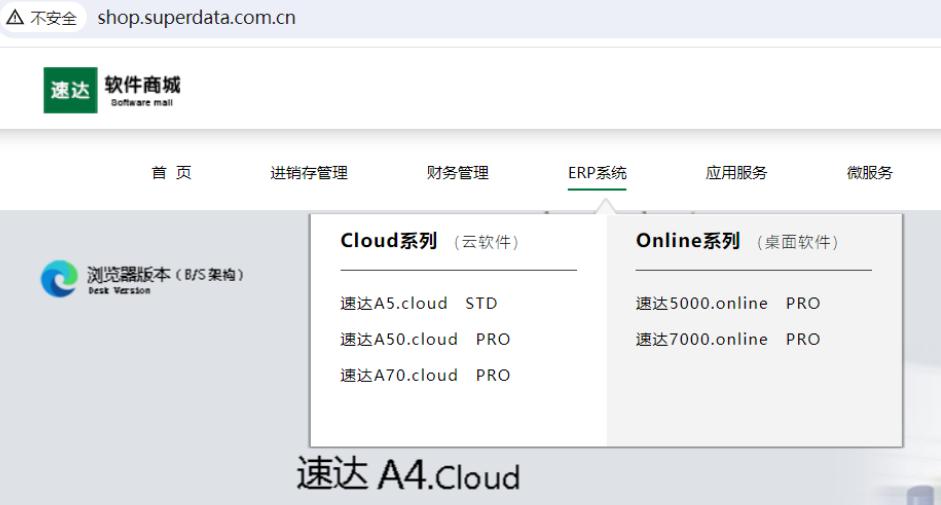Viewport: 941px width, 505px height.
Task: Click the 浏览器版本 (B/S架构) text
Action: pyautogui.click(x=165, y=274)
